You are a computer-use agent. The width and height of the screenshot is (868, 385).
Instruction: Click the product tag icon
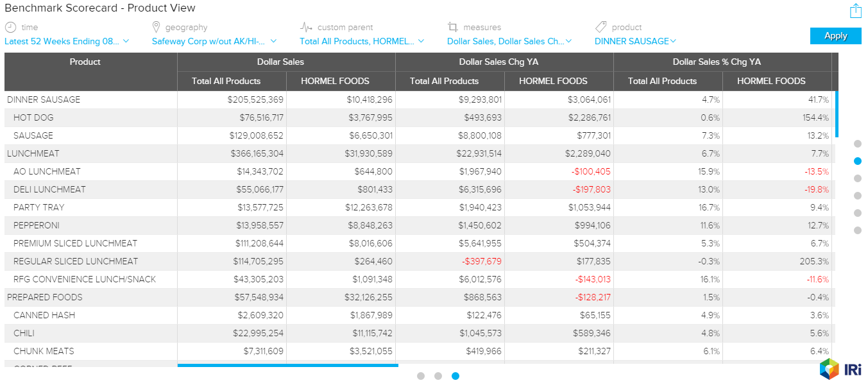pos(600,27)
